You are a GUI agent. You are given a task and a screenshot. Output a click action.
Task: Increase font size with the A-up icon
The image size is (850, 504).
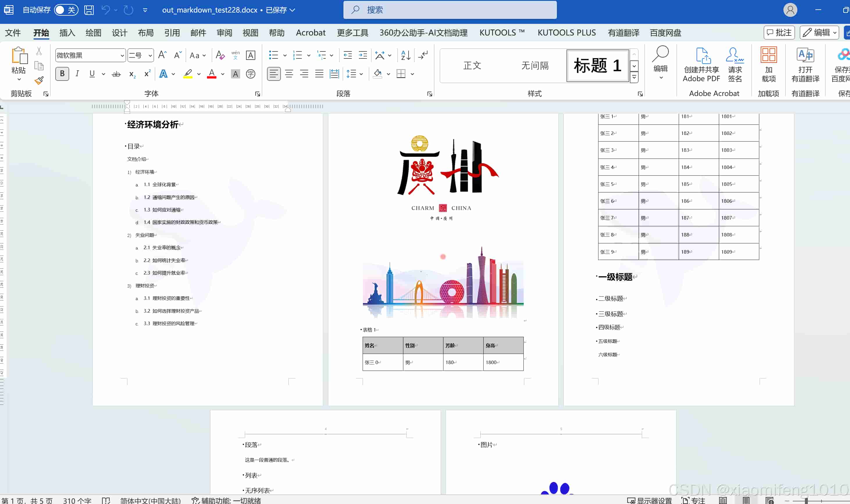pos(162,55)
